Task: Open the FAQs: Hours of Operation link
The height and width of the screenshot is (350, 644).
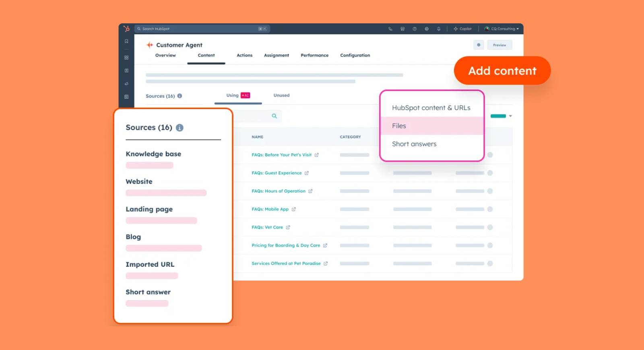Action: [279, 191]
